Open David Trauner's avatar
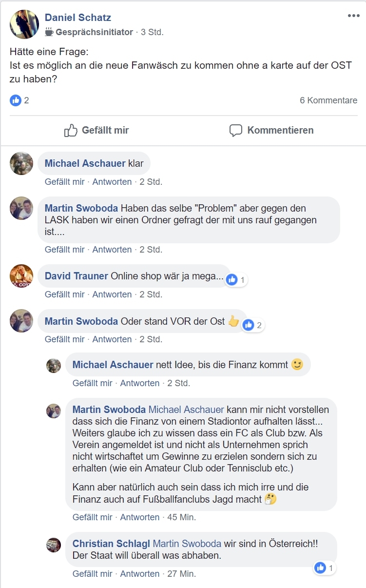The width and height of the screenshot is (366, 588). coord(21,276)
